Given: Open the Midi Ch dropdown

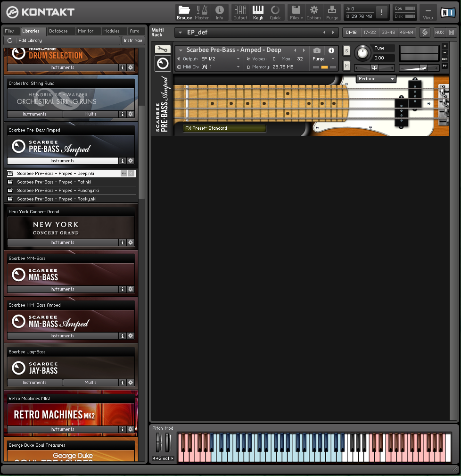Looking at the screenshot, I should coord(209,67).
